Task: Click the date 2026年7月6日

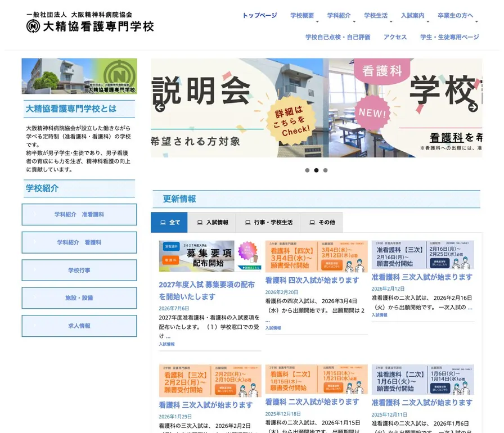Action: pyautogui.click(x=174, y=308)
